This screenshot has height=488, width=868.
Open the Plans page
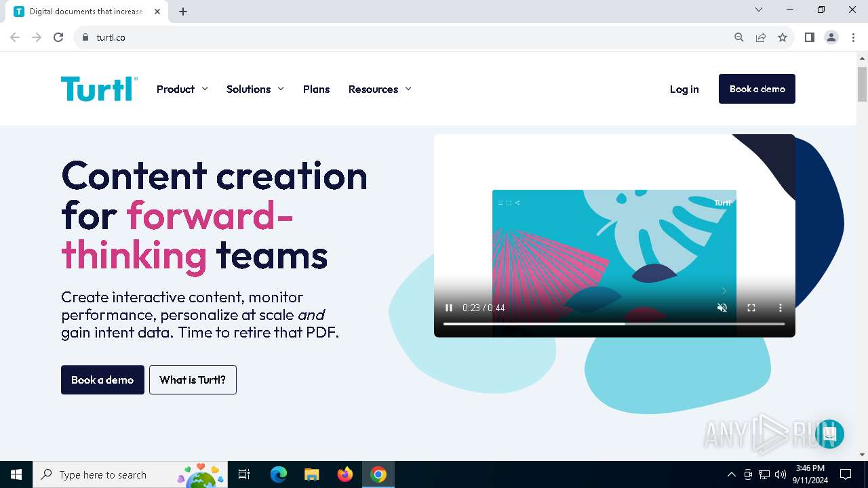(316, 89)
